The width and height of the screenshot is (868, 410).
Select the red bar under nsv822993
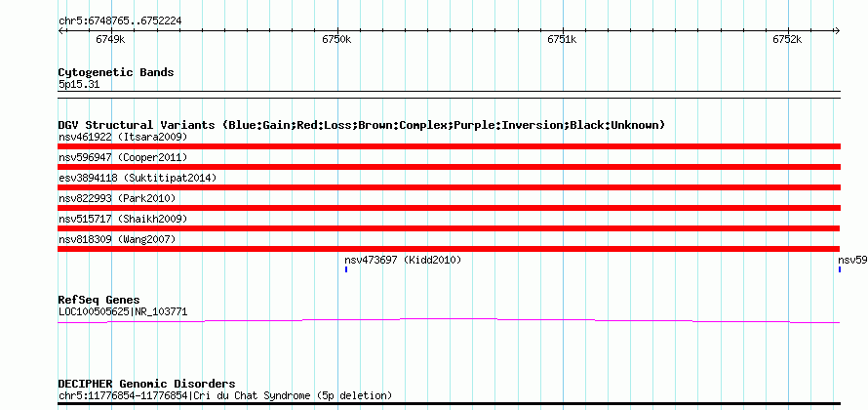click(x=449, y=208)
